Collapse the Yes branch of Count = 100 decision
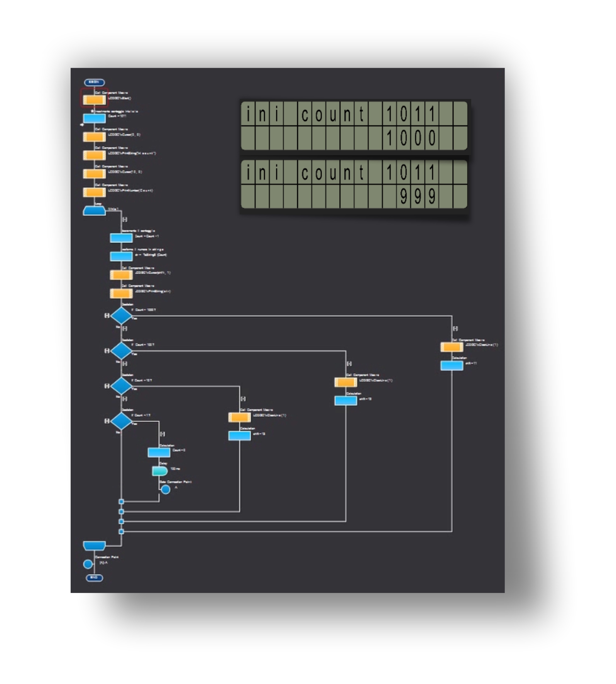This screenshot has height=684, width=616. pyautogui.click(x=349, y=364)
